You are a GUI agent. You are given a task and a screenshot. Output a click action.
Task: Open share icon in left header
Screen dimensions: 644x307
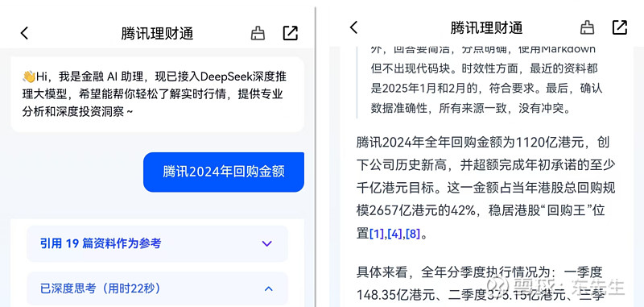[291, 33]
